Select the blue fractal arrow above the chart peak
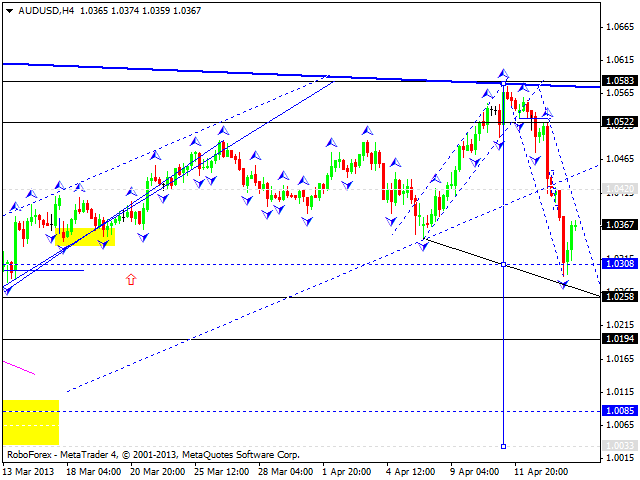This screenshot has height=480, width=640. 504,74
